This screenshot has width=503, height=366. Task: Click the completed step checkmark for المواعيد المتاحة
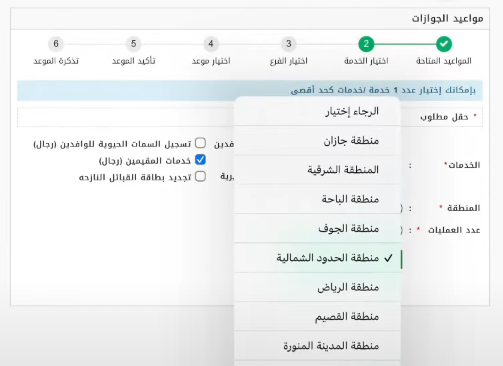(444, 44)
